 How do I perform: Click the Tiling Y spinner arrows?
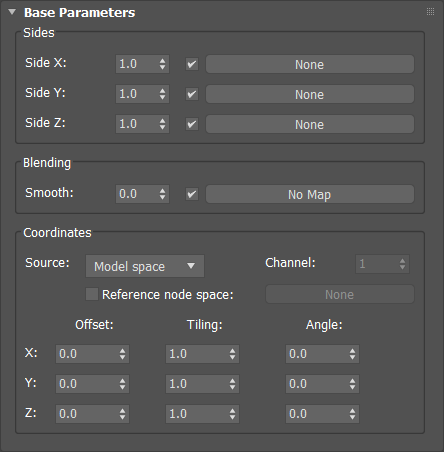coord(232,384)
